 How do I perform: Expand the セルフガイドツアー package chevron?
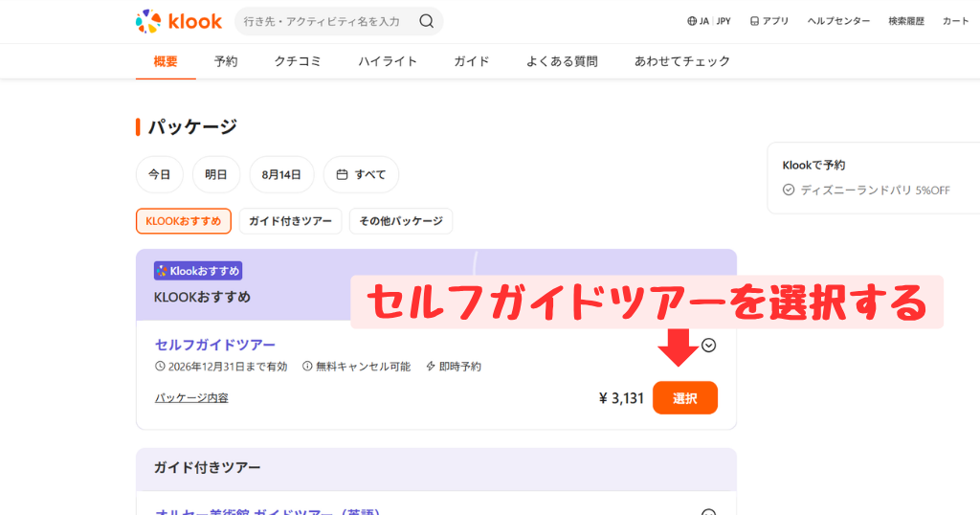tap(708, 345)
